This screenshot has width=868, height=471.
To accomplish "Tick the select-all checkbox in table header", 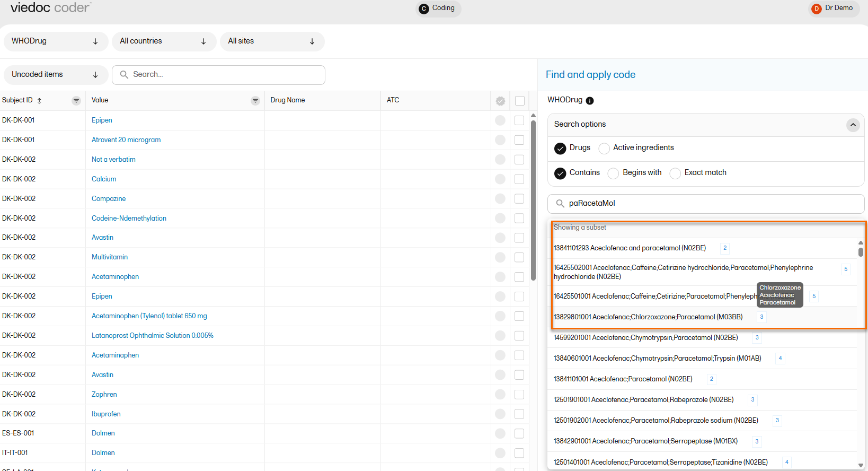I will pyautogui.click(x=520, y=101).
